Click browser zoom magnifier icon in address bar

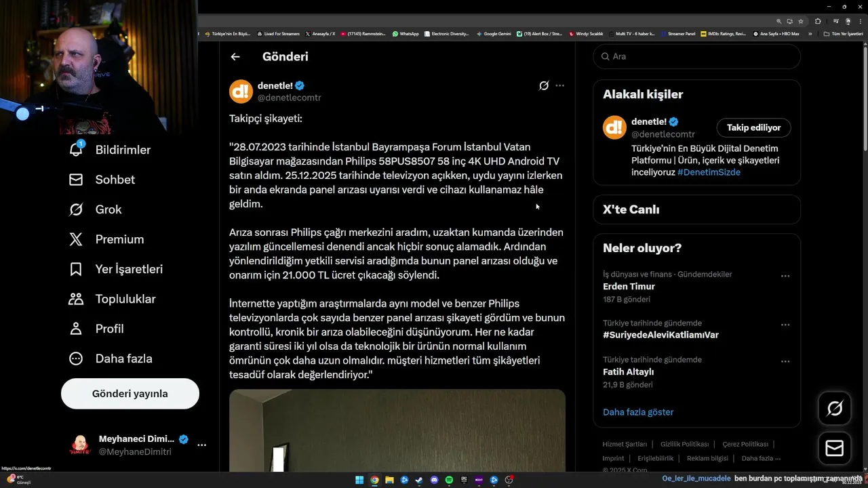779,21
